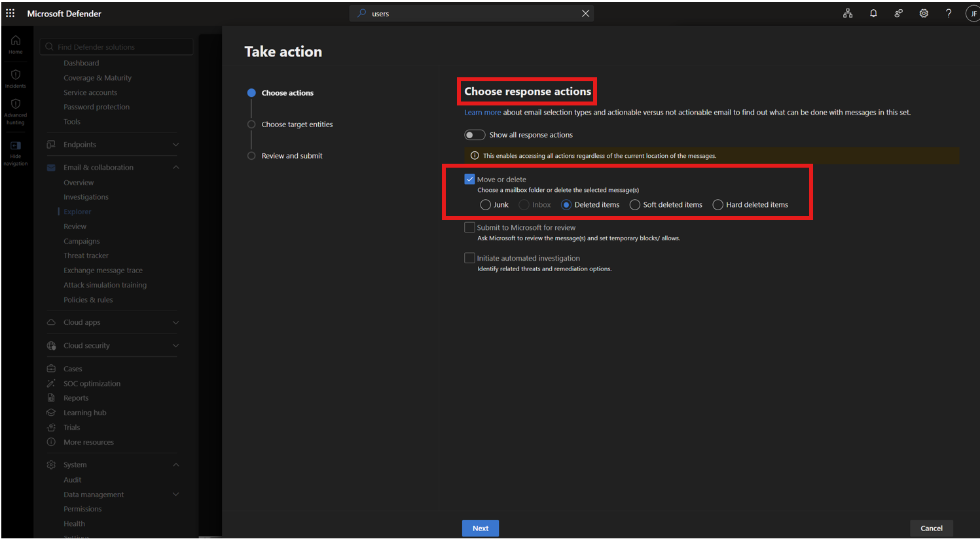980x539 pixels.
Task: Expand the Cloud security chevron
Action: (x=175, y=346)
